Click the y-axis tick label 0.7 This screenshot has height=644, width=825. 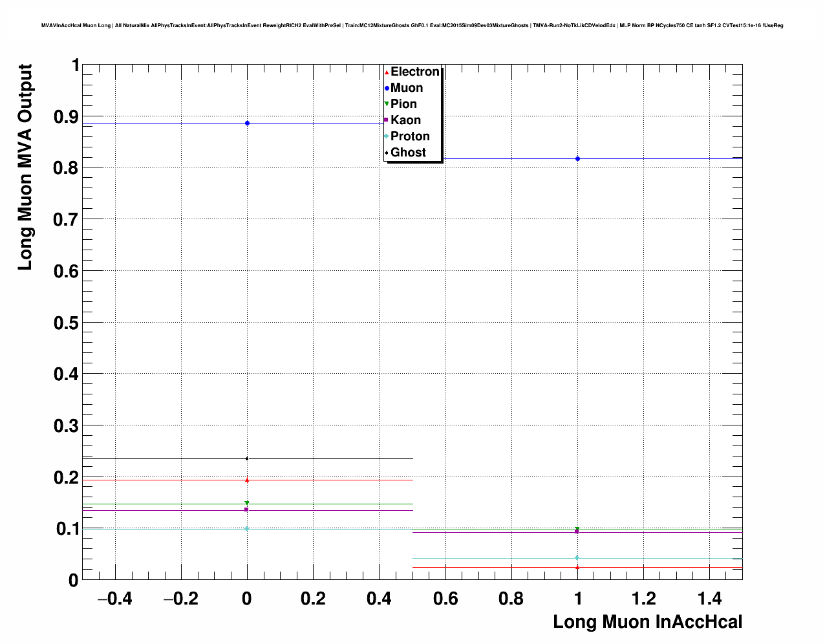click(65, 220)
